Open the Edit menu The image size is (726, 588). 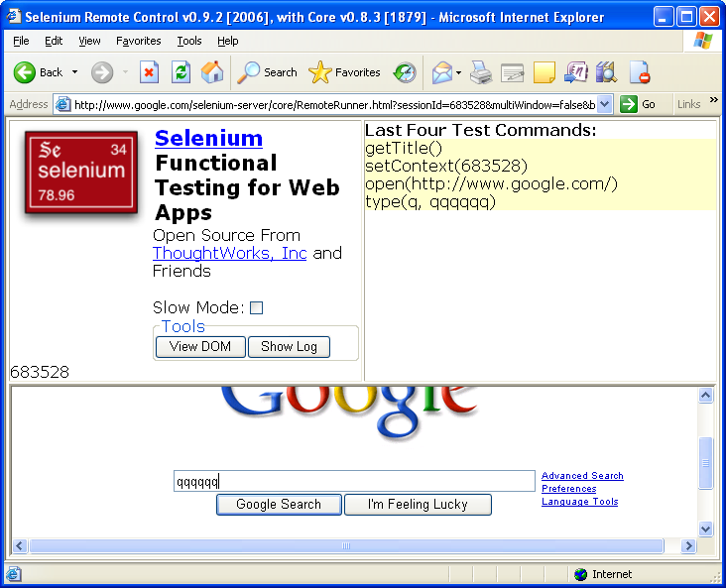point(54,41)
